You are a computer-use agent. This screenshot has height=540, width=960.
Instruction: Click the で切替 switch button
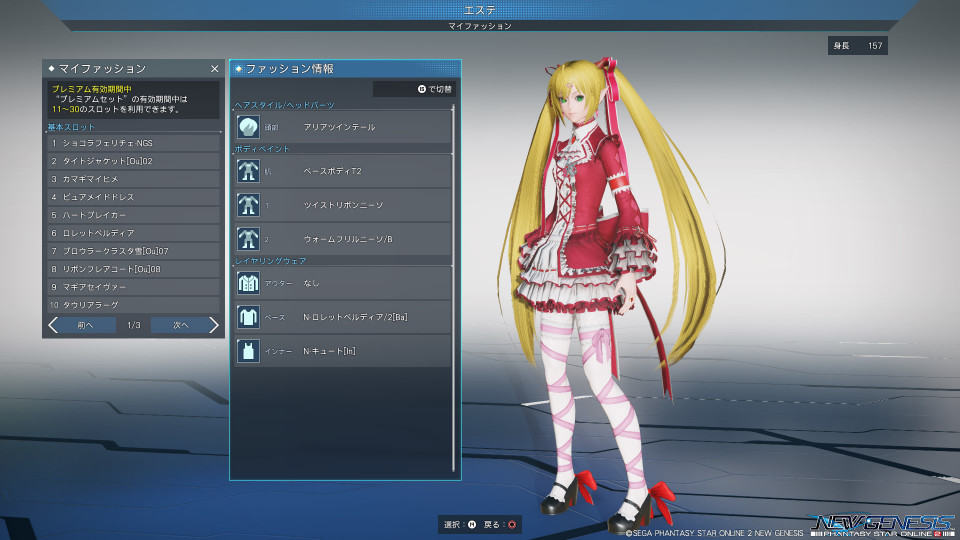[414, 89]
